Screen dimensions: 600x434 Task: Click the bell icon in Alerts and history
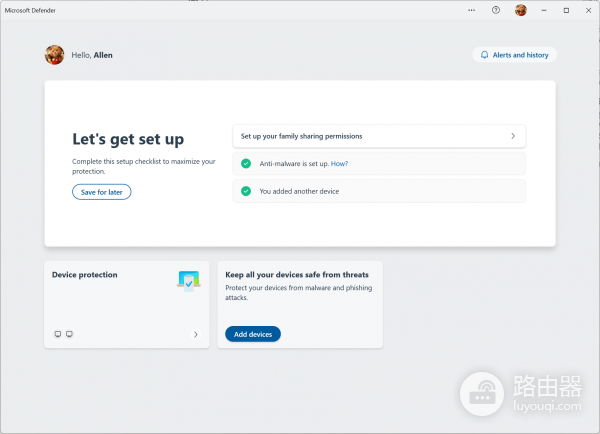(x=485, y=55)
